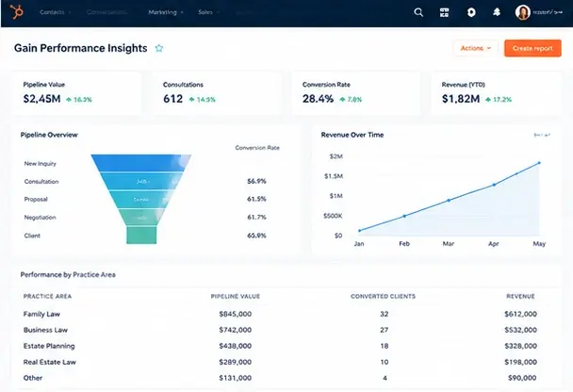Viewport: 573px width, 392px height.
Task: Click the Proposal funnel segment
Action: [x=141, y=200]
